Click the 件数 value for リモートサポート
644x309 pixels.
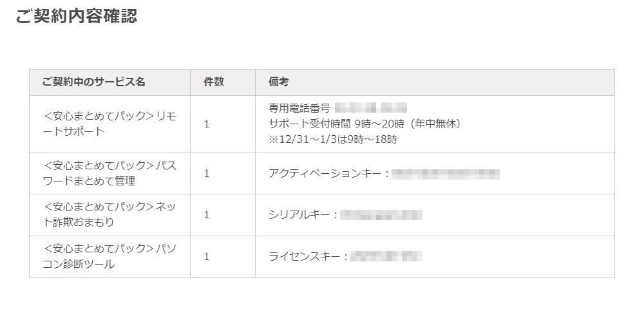(x=207, y=124)
